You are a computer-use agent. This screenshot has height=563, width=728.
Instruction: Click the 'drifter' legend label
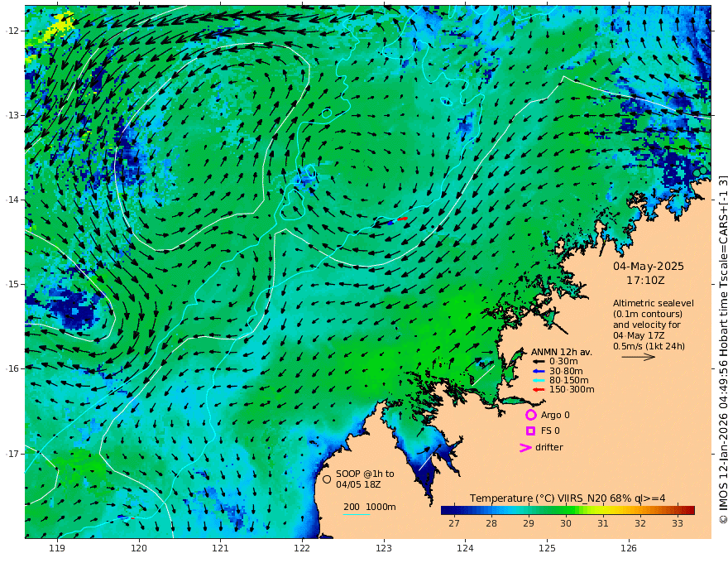(x=548, y=447)
